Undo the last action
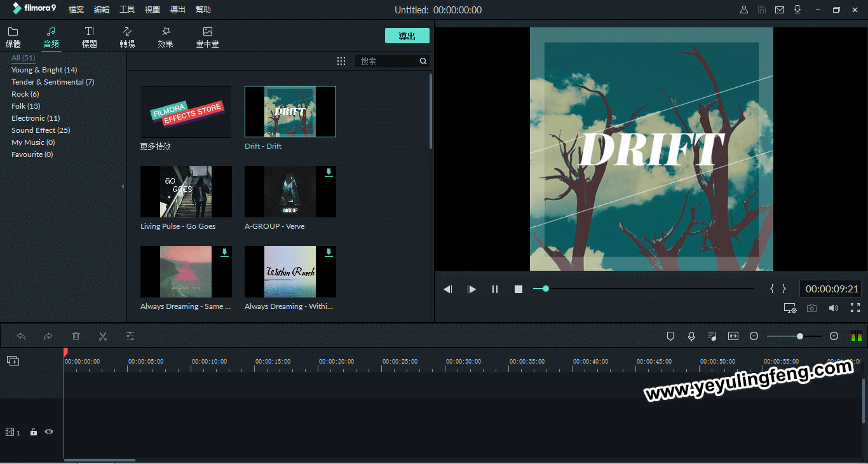868x464 pixels. [x=21, y=336]
